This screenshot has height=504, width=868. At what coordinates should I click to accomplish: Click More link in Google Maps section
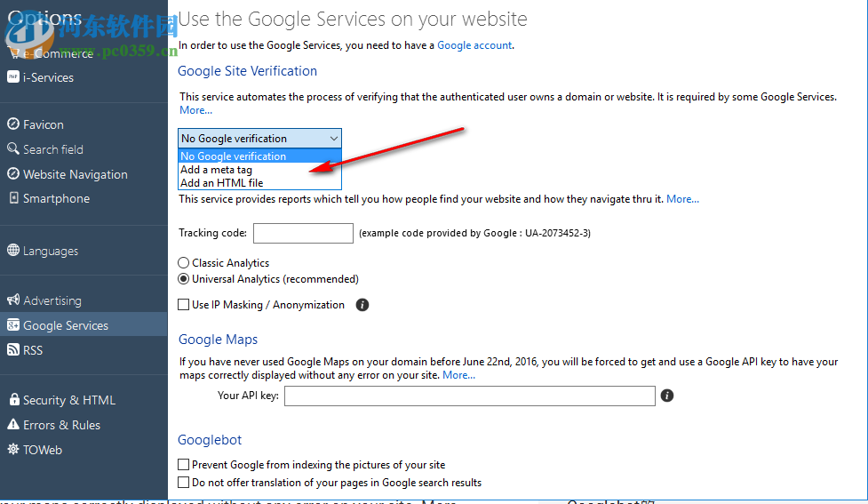tap(459, 375)
